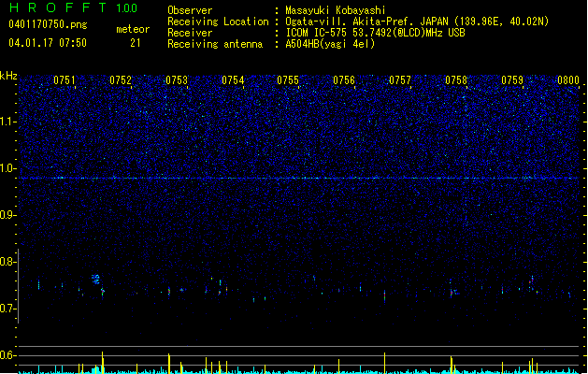Viewport: 588px width, 374px height.
Task: Click the 0.9 kHz axis label
Action: 7,215
